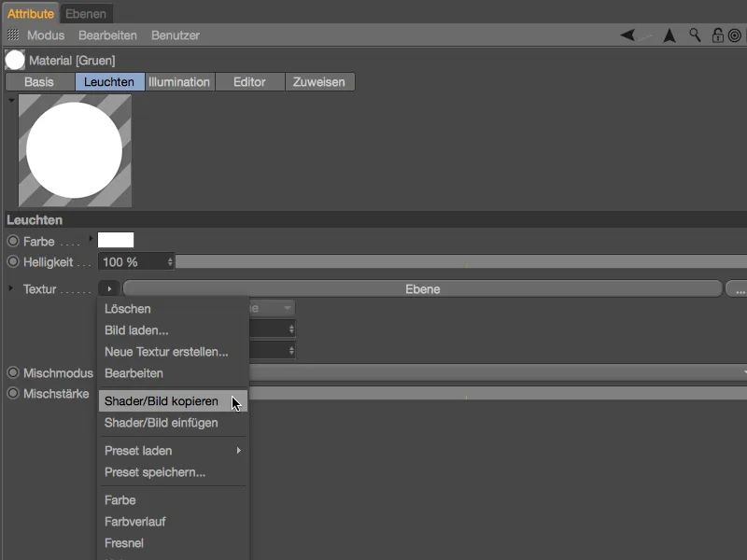The width and height of the screenshot is (747, 560).
Task: Open search with the magnifier icon
Action: (695, 35)
